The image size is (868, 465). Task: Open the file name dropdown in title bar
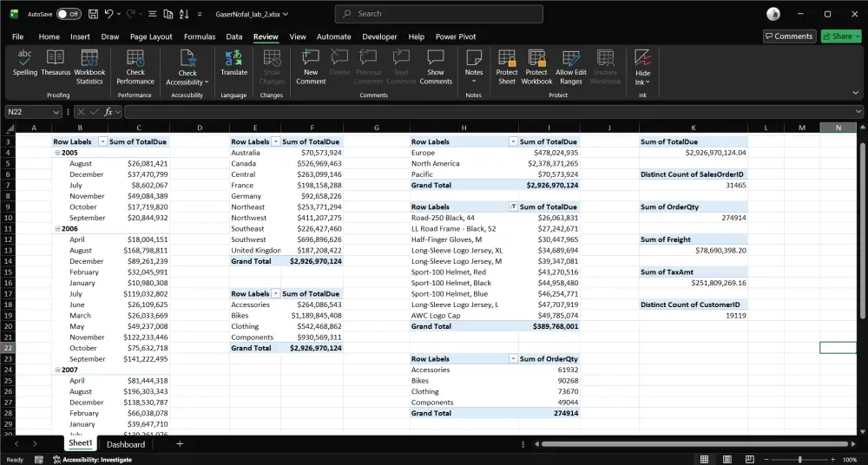tap(285, 15)
